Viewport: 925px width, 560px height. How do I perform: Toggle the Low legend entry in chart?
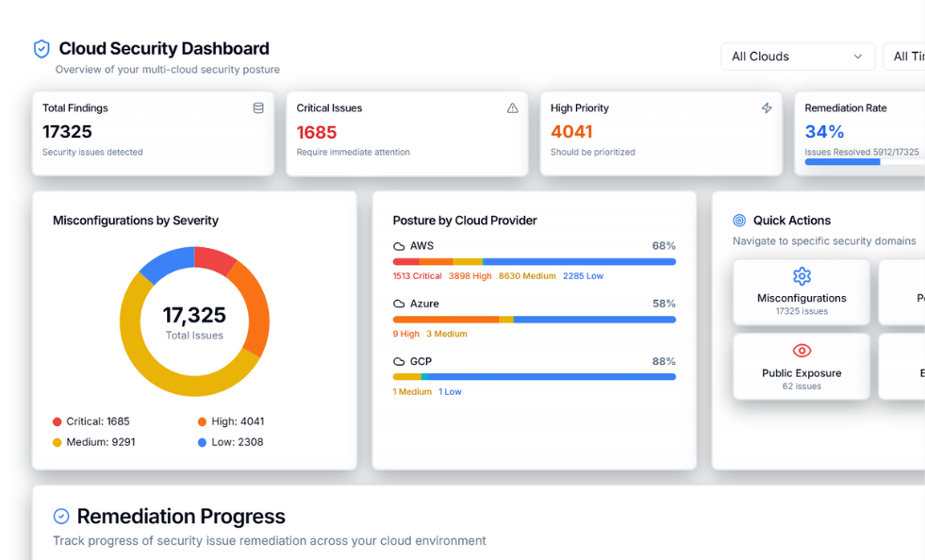pyautogui.click(x=230, y=442)
